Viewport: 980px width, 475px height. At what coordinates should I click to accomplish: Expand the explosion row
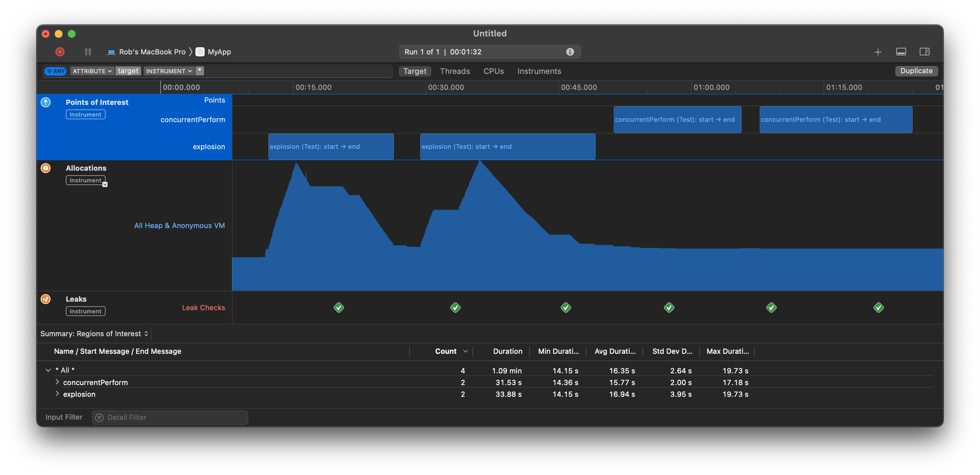tap(57, 394)
